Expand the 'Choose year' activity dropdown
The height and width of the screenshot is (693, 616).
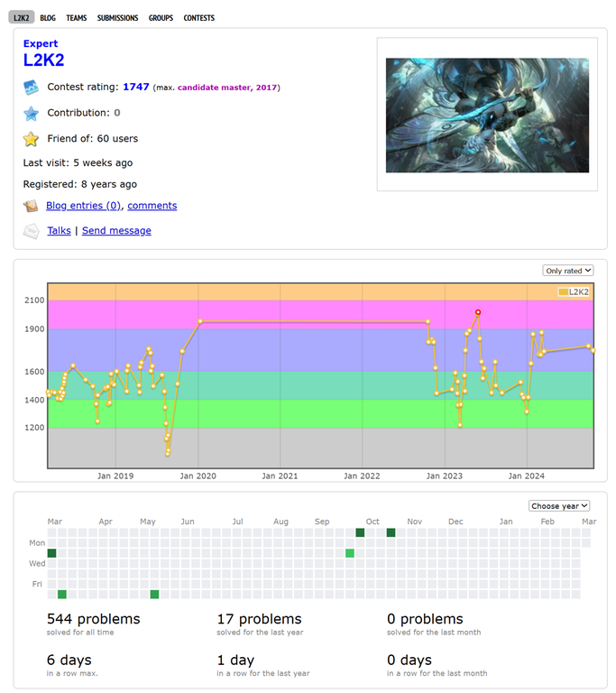point(559,506)
